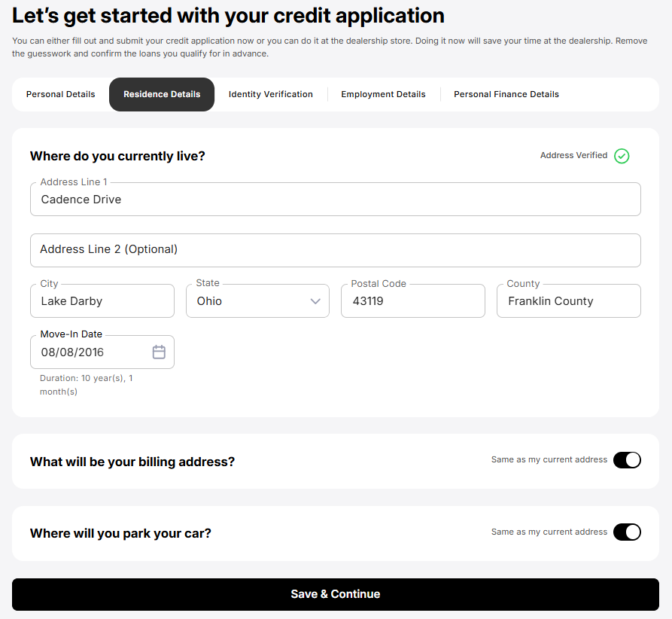The width and height of the screenshot is (672, 619).
Task: Toggle billing address same as current switch
Action: (627, 460)
